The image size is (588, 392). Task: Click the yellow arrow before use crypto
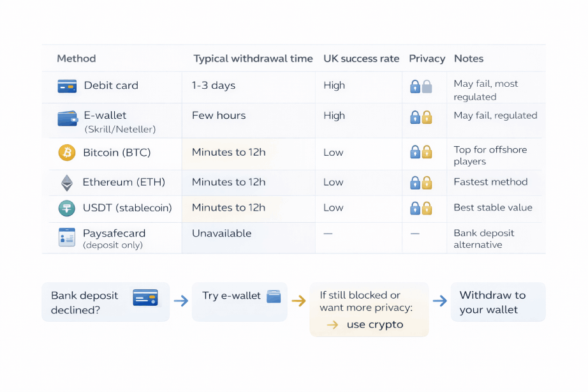coord(332,324)
